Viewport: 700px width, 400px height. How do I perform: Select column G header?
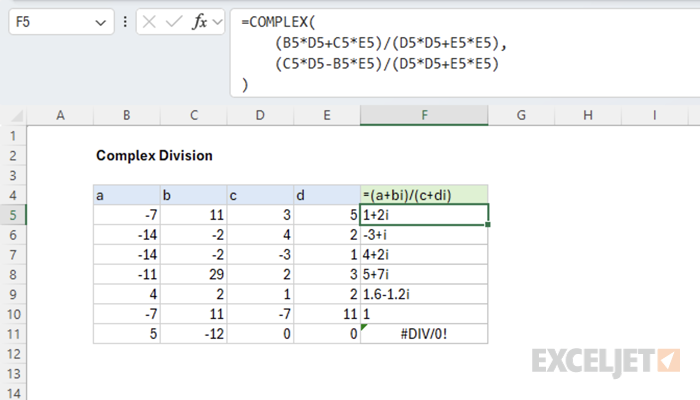521,115
